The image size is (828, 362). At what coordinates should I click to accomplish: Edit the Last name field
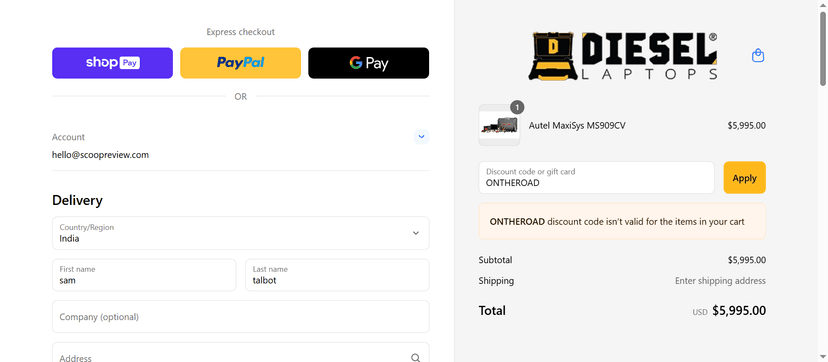[337, 275]
